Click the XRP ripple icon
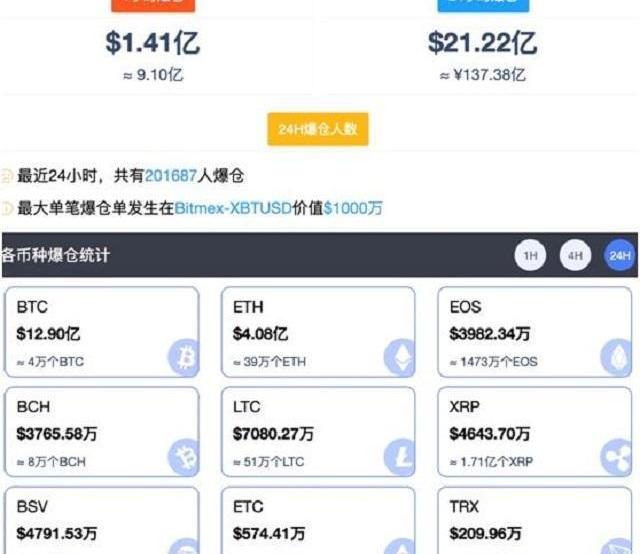This screenshot has width=640, height=554. point(616,458)
